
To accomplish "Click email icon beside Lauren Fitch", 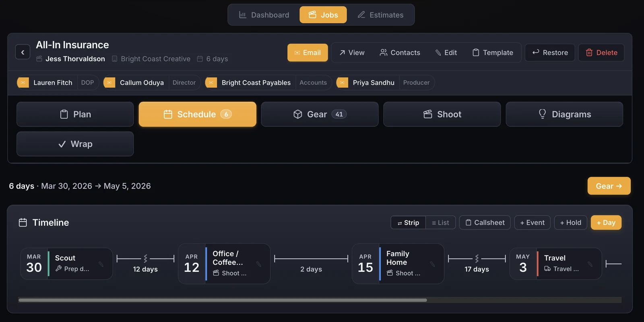I will (x=23, y=82).
